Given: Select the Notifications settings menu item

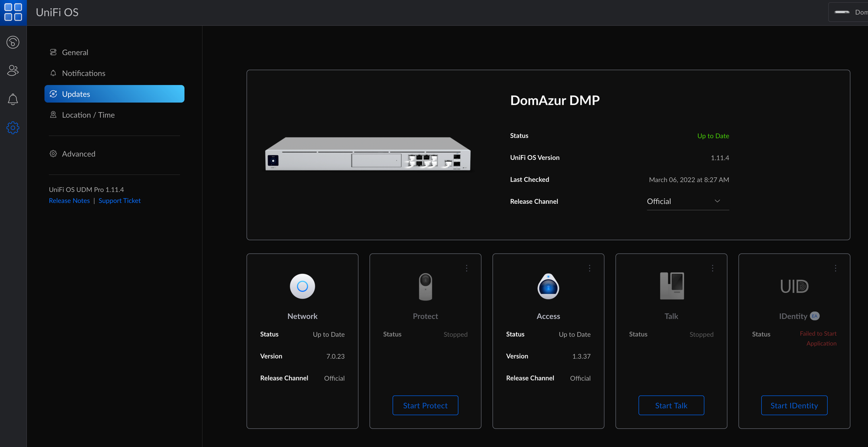Looking at the screenshot, I should click(x=114, y=73).
